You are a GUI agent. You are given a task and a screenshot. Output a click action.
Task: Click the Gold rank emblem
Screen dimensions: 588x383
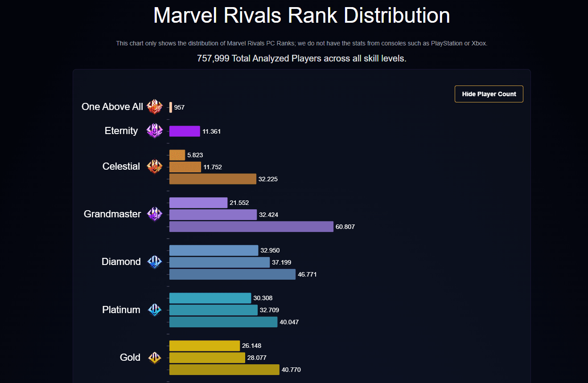coord(155,357)
